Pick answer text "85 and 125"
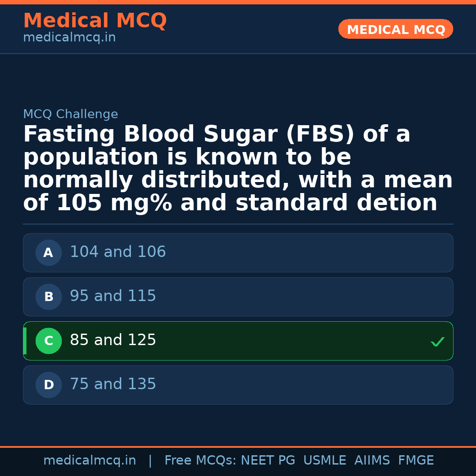 113,340
